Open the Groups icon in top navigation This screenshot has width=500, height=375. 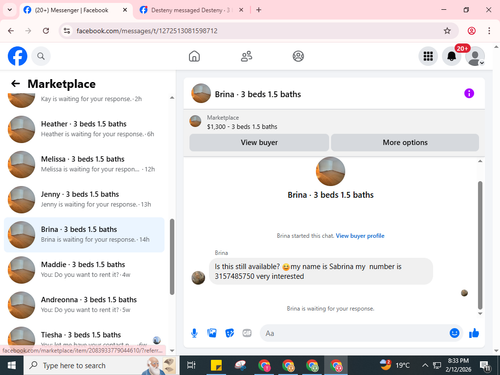[x=298, y=56]
